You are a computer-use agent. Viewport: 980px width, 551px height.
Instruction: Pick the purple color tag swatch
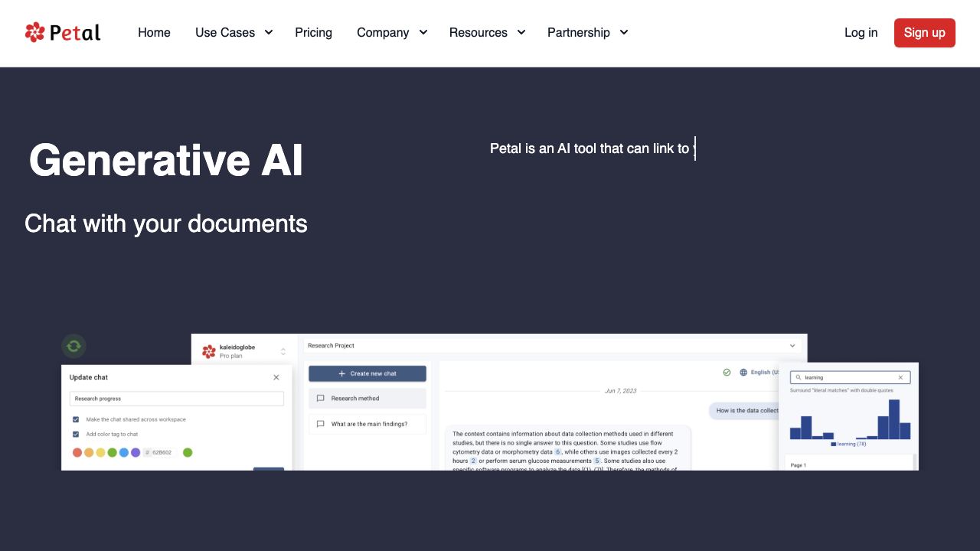click(x=136, y=452)
